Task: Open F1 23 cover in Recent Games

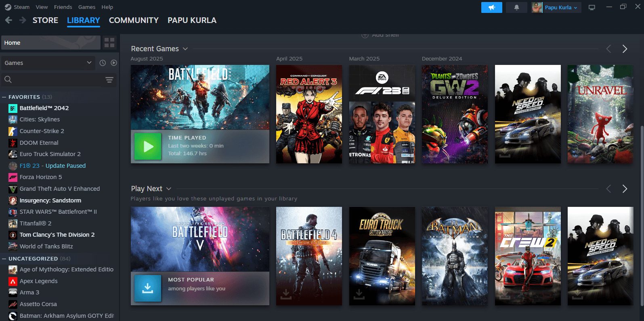Action: click(382, 114)
